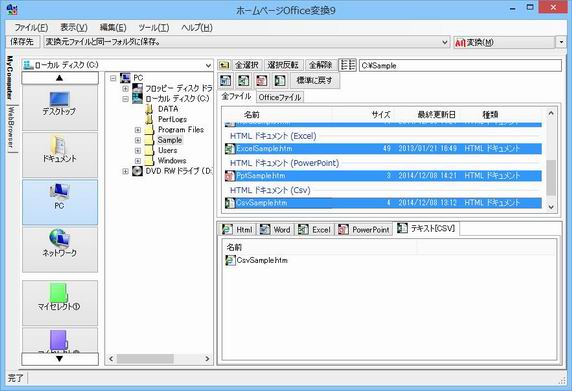Collapse the ローカル ディスク (C:) tree node
572x391 pixels.
[125, 98]
